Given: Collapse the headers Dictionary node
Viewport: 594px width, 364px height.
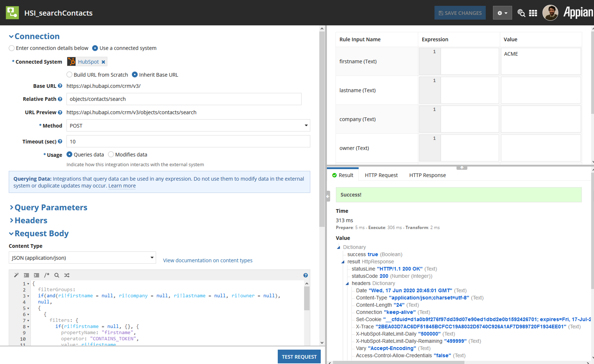Looking at the screenshot, I should 347,284.
